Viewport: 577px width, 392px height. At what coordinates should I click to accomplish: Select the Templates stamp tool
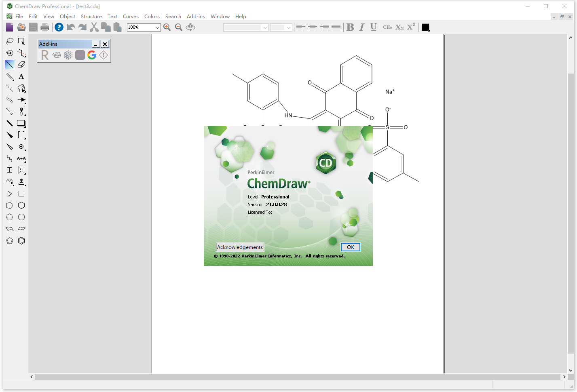21,182
